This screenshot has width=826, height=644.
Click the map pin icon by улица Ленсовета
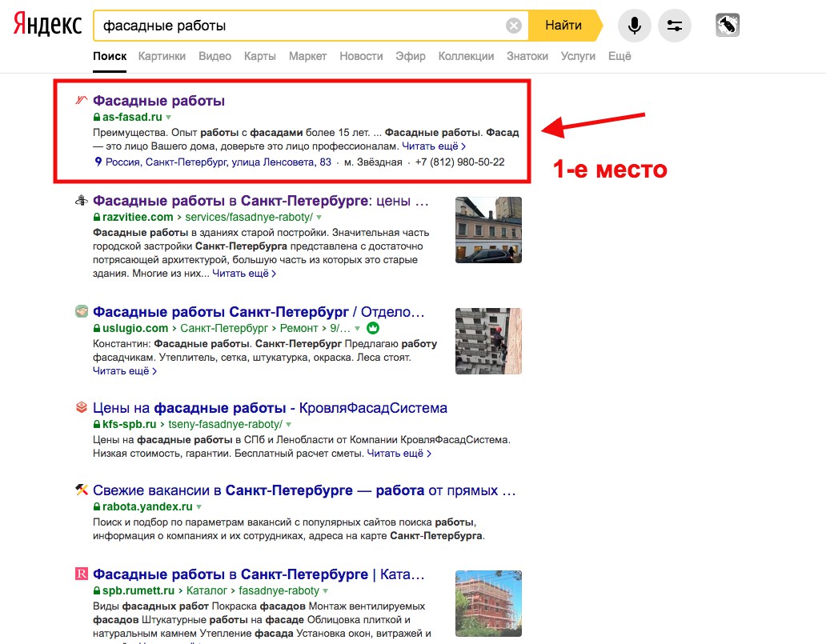coord(98,162)
